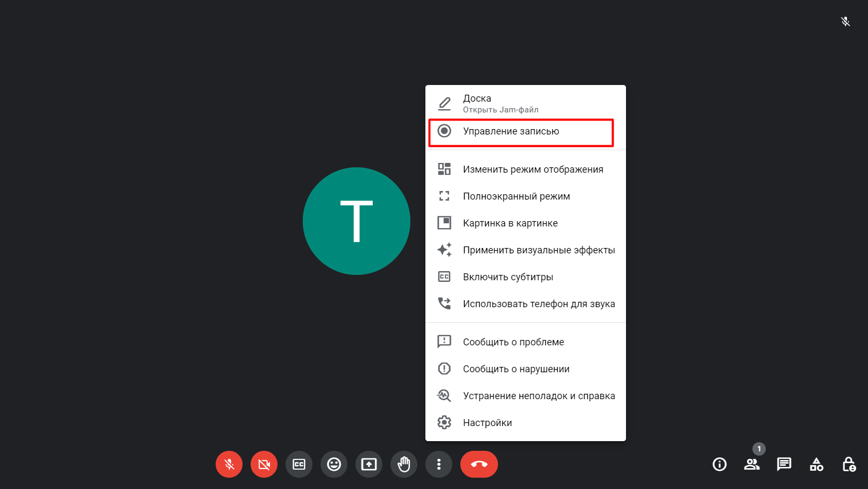Open Устранение неполадок и справка
This screenshot has height=489, width=868.
click(525, 395)
